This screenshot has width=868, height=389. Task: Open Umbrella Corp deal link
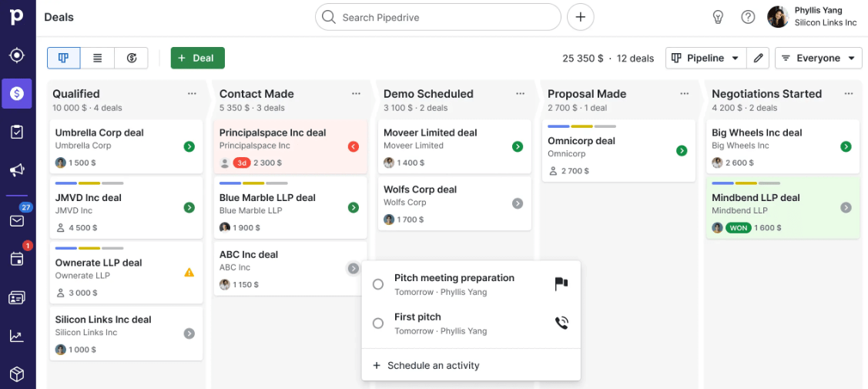[x=99, y=132]
